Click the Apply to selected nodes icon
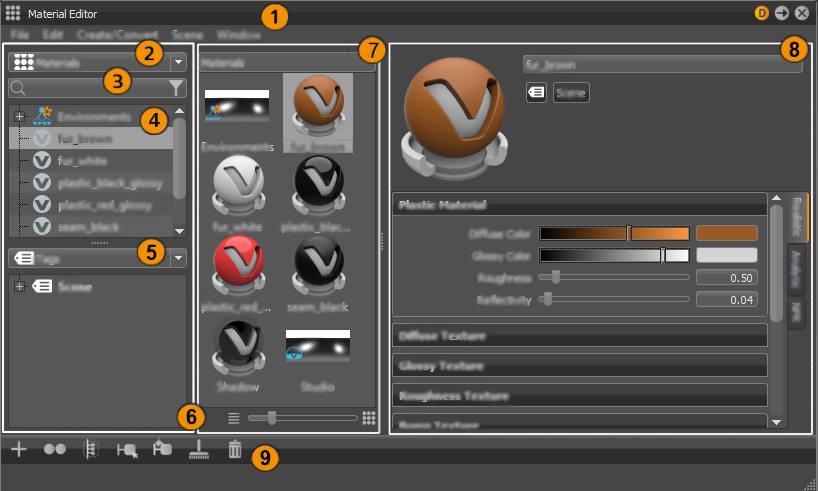Screen dimensions: 818x491 click(127, 450)
